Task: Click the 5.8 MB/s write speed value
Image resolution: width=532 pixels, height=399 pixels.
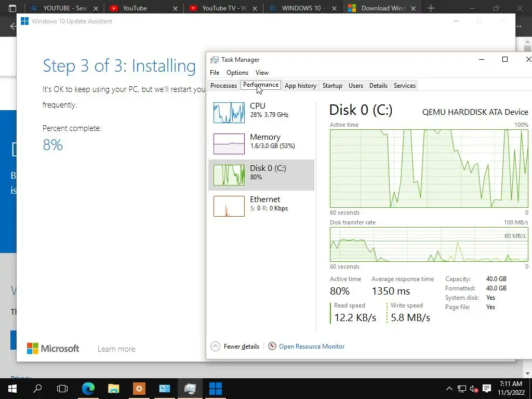Action: click(410, 317)
